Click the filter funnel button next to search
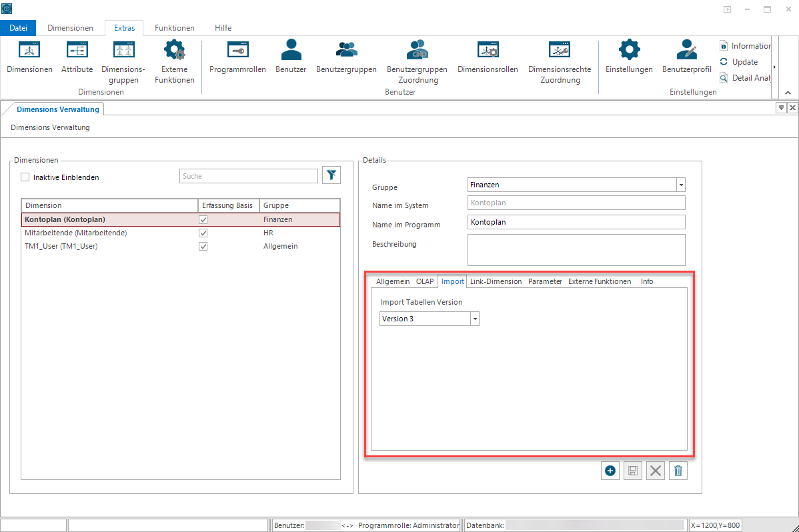 pyautogui.click(x=331, y=175)
